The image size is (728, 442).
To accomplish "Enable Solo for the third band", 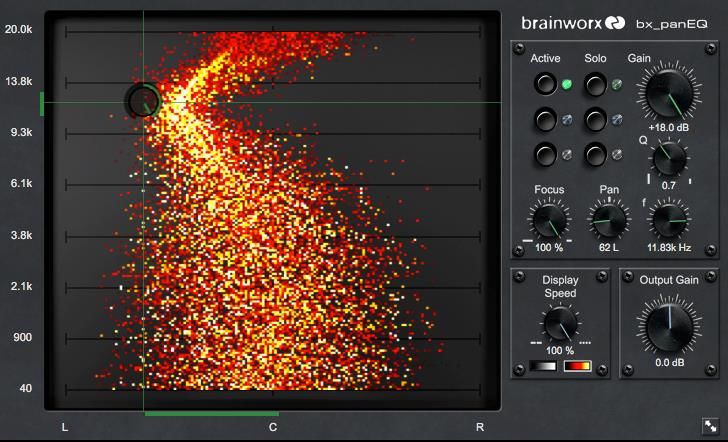I will (x=595, y=154).
